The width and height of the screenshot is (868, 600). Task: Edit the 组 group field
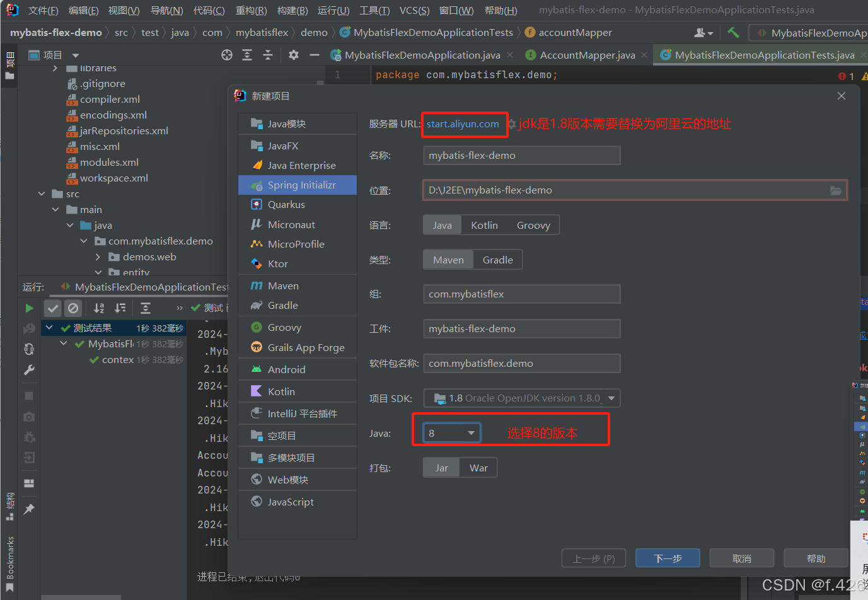point(522,294)
